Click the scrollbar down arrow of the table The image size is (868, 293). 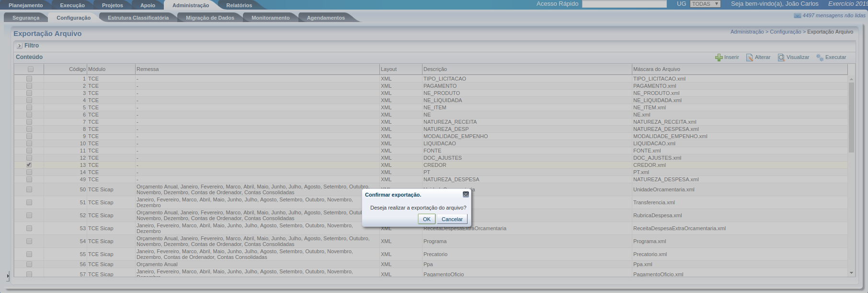[851, 273]
